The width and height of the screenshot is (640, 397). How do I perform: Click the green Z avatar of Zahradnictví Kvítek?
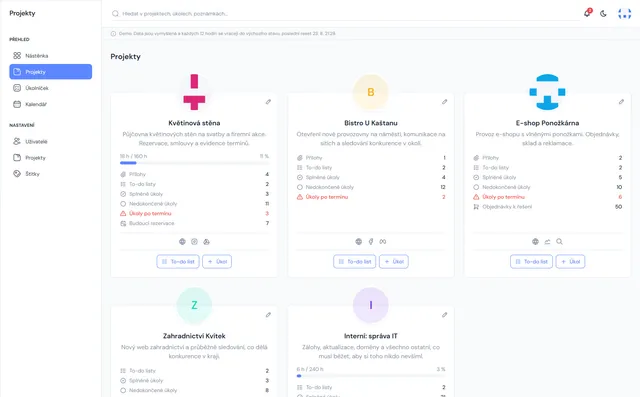[x=194, y=305]
